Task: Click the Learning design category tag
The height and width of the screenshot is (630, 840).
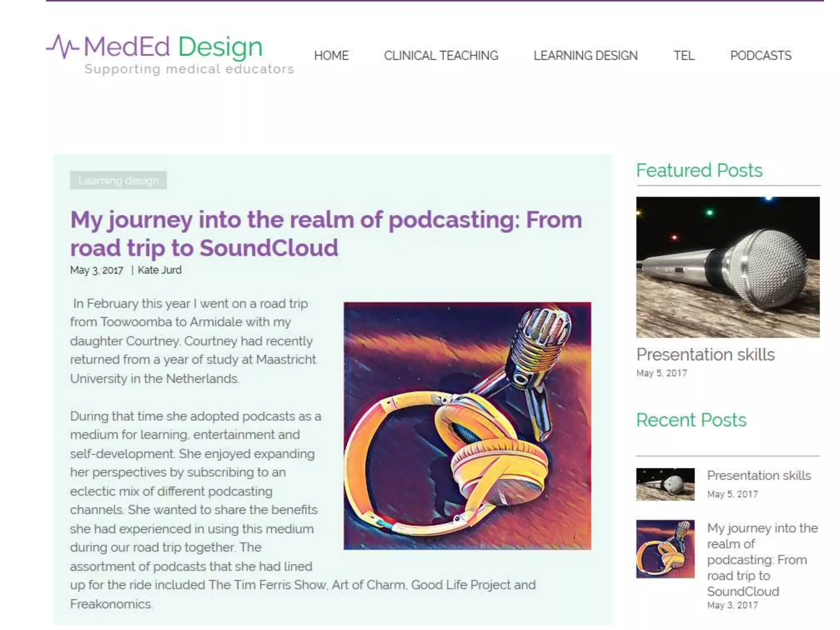Action: [x=118, y=180]
